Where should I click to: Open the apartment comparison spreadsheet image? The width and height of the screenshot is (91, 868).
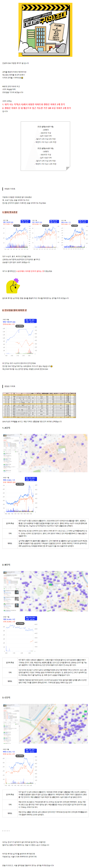39,405
